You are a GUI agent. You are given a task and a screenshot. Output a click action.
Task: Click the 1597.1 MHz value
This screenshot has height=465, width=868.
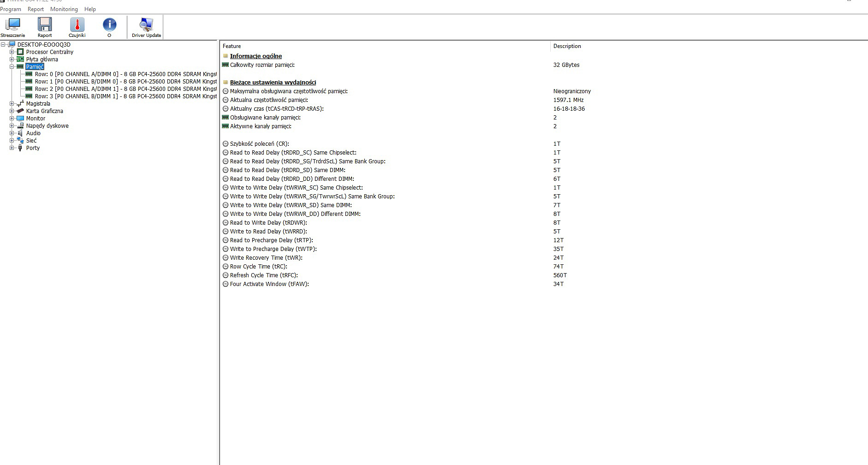[568, 100]
